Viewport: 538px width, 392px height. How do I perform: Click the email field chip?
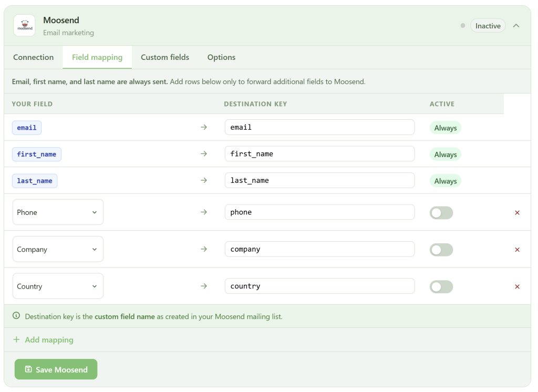[27, 128]
